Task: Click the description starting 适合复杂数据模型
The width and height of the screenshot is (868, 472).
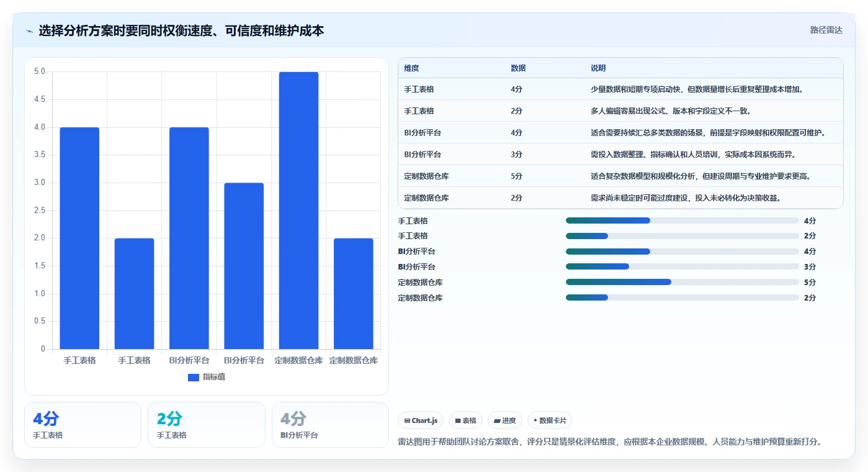Action: (x=700, y=176)
